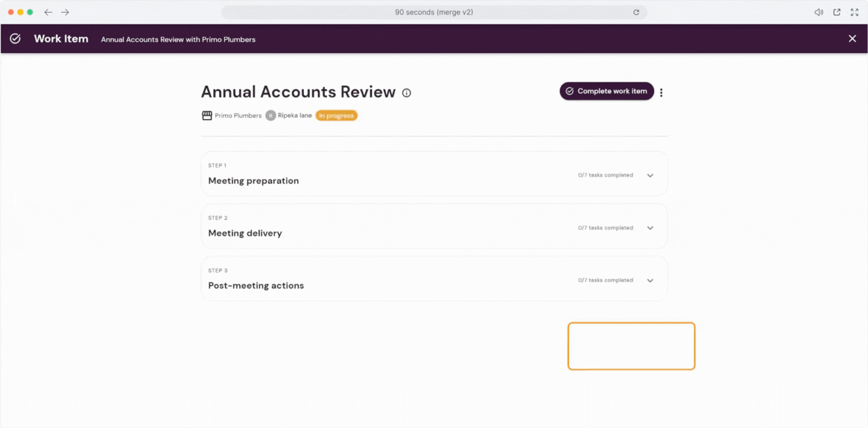Expand Step 2 Meeting delivery chevron
Viewport: 868px width, 428px height.
pos(650,228)
